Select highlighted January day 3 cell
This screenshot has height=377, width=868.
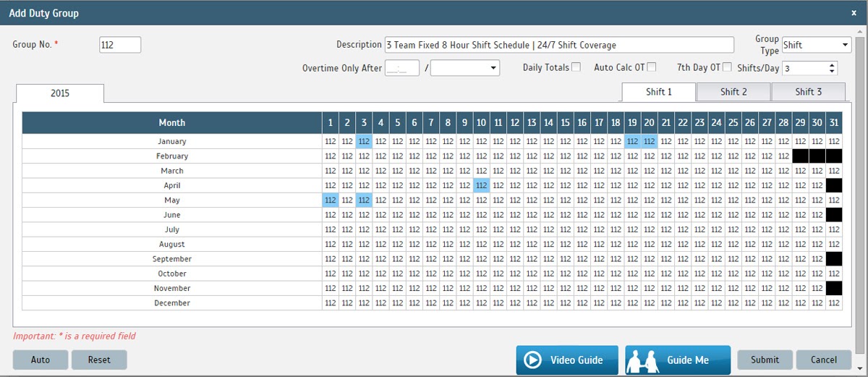(x=364, y=142)
